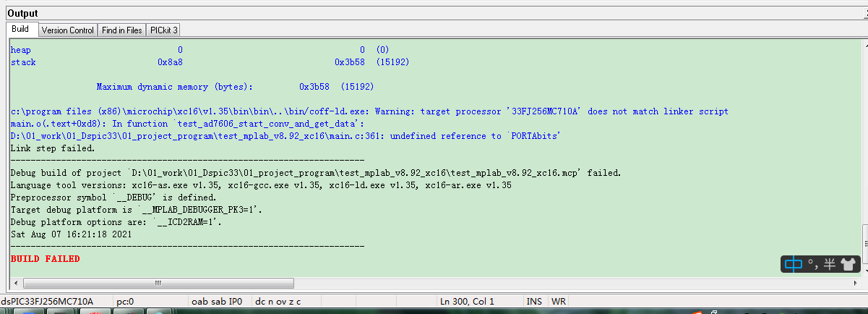Select the Find in Files tab
Image resolution: width=868 pixels, height=314 pixels.
pos(121,30)
